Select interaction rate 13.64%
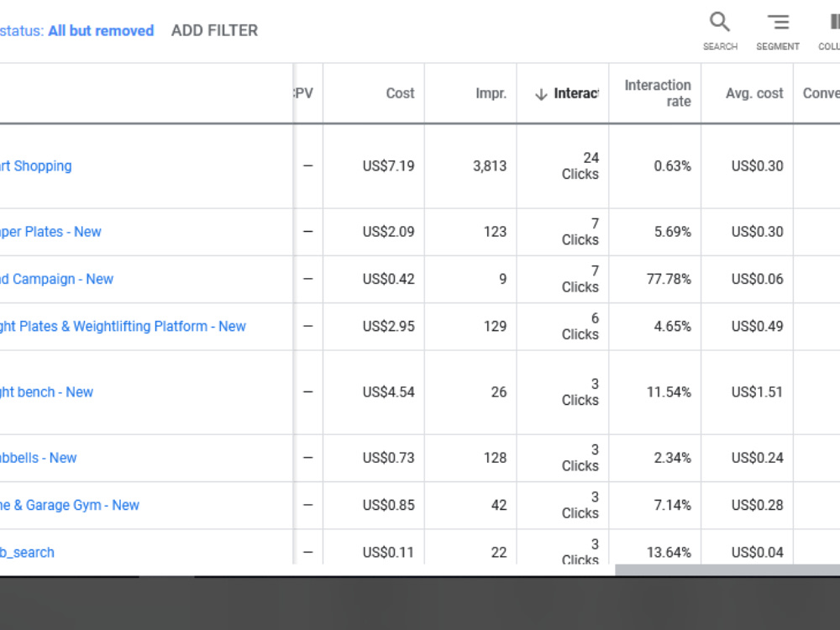Image resolution: width=840 pixels, height=630 pixels. coord(669,553)
